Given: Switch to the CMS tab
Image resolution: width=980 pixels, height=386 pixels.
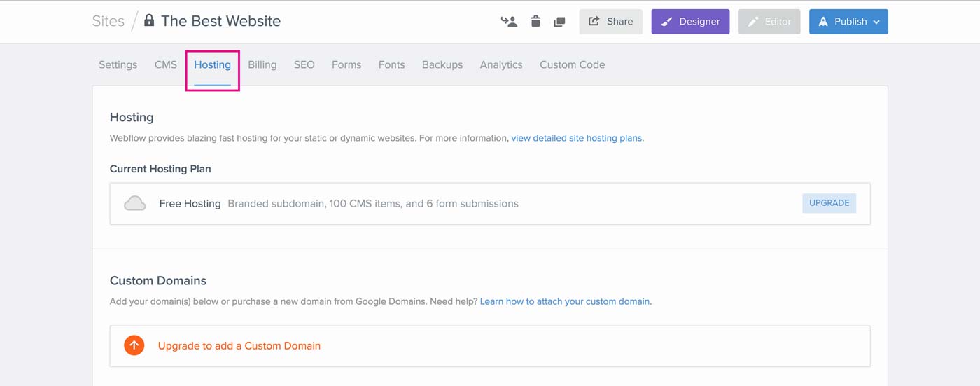Looking at the screenshot, I should (166, 64).
